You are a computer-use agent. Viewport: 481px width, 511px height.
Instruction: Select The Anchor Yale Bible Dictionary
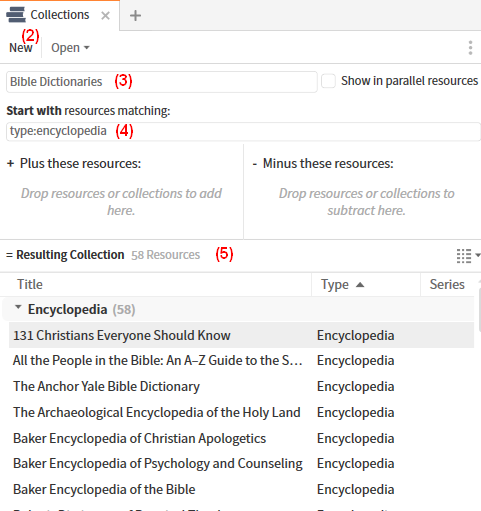click(241, 387)
